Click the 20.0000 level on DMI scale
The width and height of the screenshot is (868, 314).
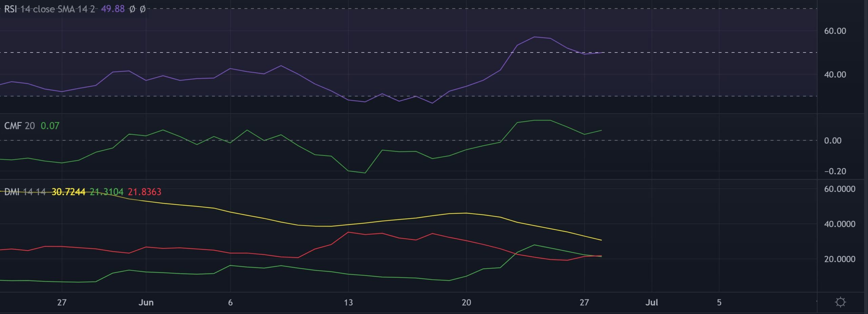[x=840, y=259]
